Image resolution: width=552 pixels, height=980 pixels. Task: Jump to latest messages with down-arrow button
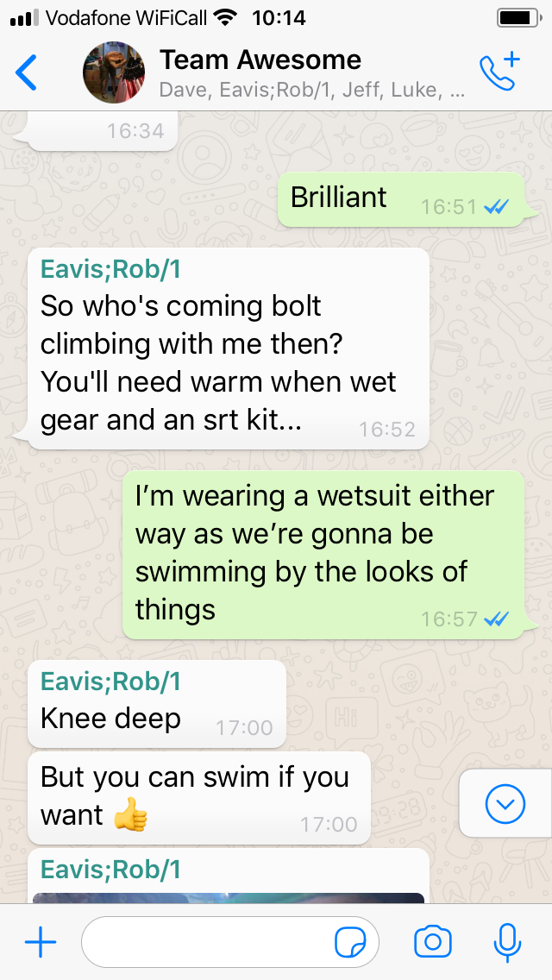tap(505, 804)
